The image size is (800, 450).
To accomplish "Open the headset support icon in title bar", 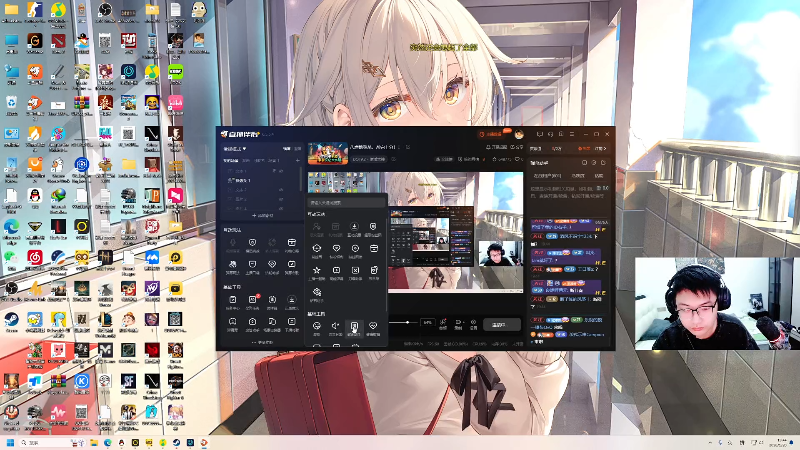I will point(550,134).
